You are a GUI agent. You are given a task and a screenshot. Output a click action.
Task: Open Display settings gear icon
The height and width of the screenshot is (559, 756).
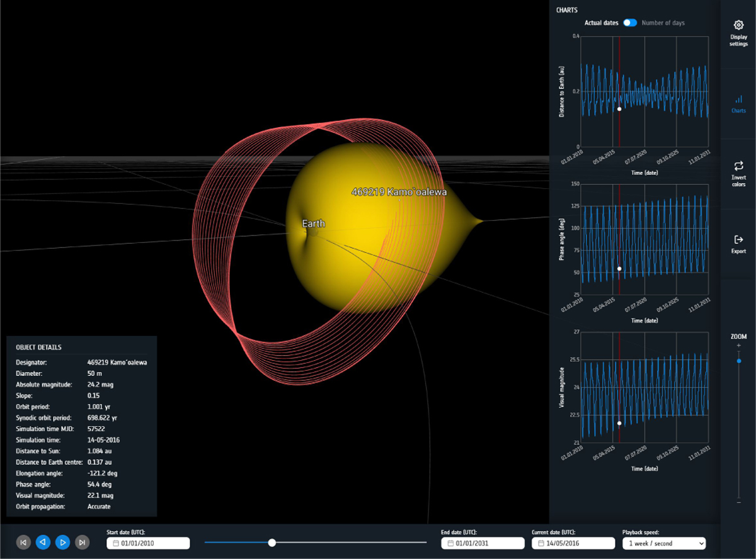tap(738, 25)
